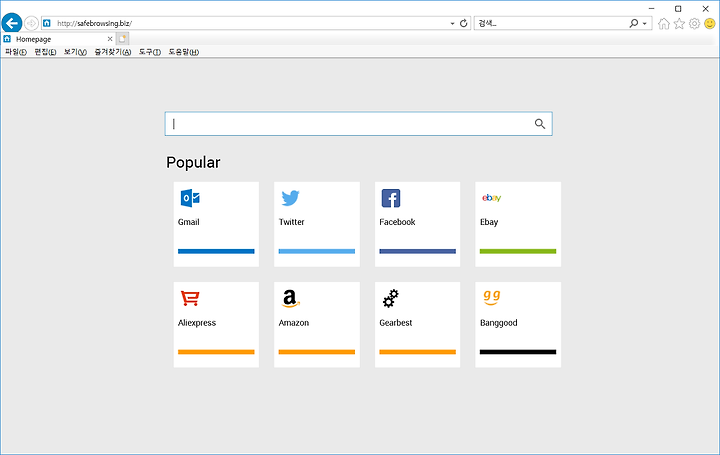Image resolution: width=720 pixels, height=455 pixels.
Task: Click the Popular heading text
Action: click(193, 163)
